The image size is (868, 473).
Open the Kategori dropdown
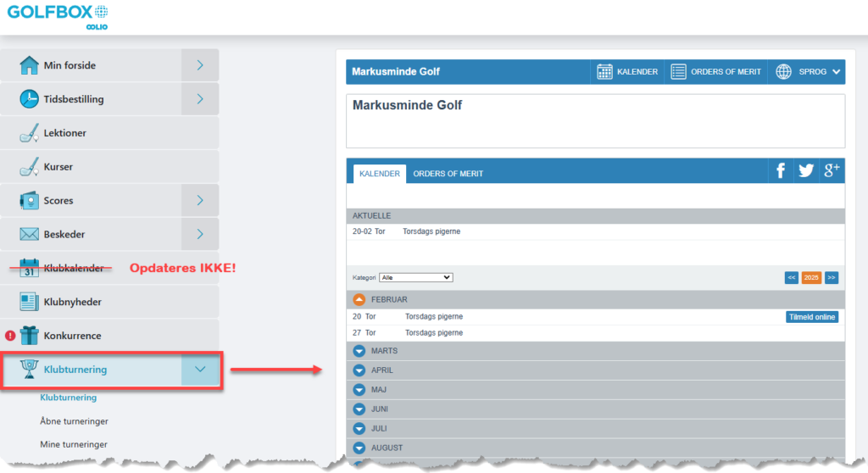415,277
